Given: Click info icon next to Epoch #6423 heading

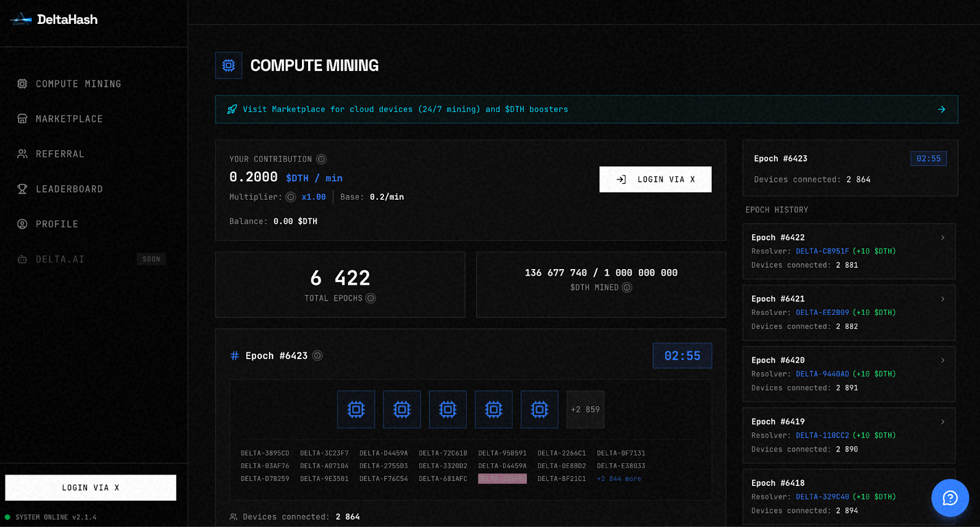Looking at the screenshot, I should pyautogui.click(x=317, y=356).
